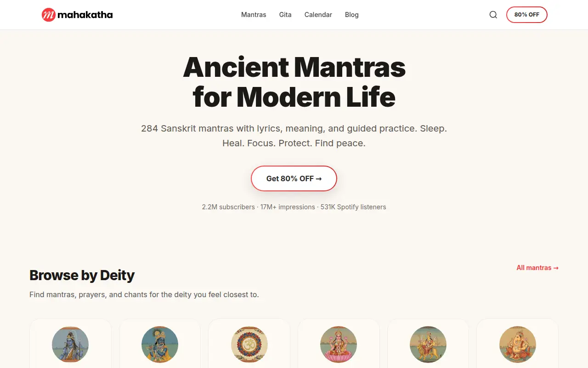Select the Ganesha deity image

point(518,345)
